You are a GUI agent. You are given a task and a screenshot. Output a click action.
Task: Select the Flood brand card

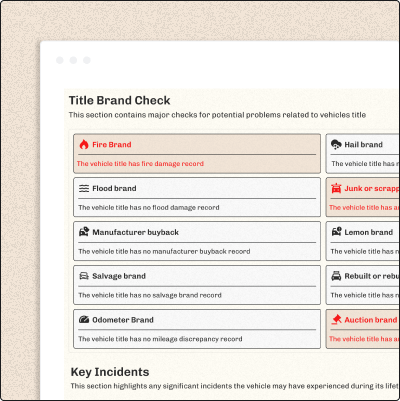[197, 197]
